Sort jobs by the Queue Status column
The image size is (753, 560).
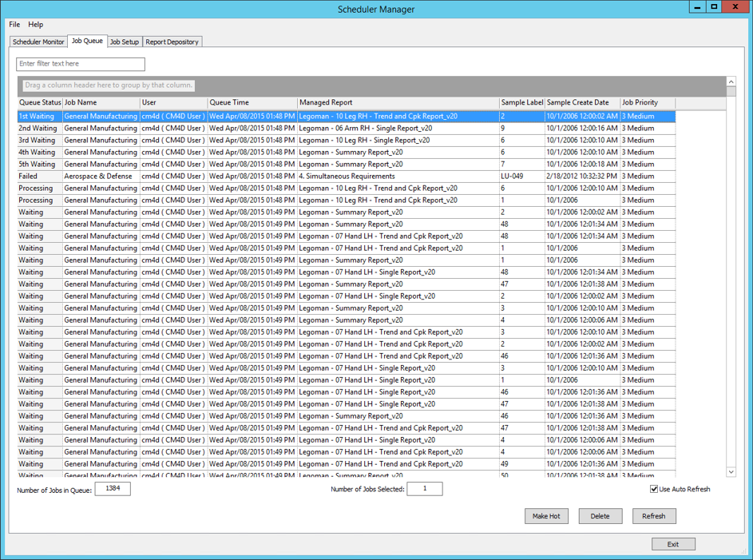38,102
